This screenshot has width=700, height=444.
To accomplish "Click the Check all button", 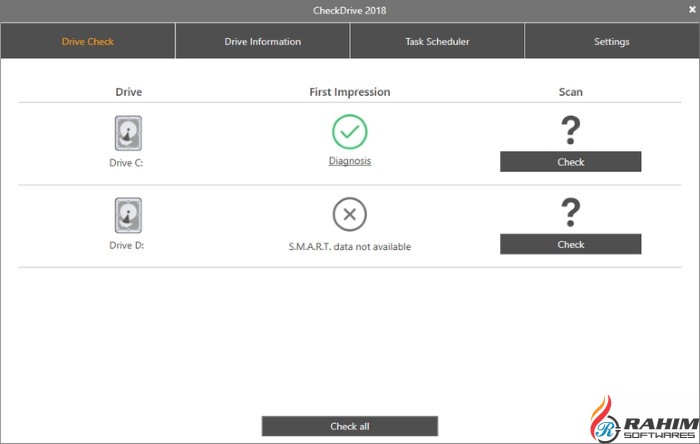I will click(350, 426).
